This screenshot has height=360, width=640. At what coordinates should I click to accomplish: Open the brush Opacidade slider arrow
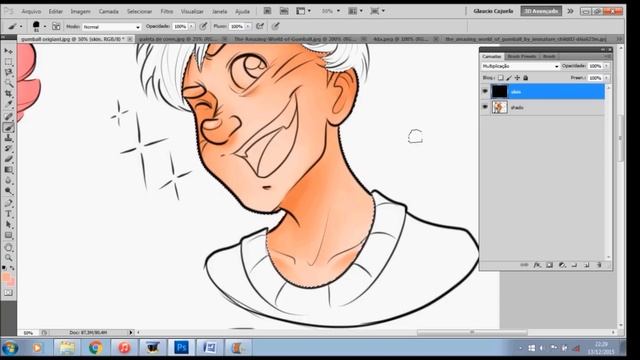(x=191, y=27)
